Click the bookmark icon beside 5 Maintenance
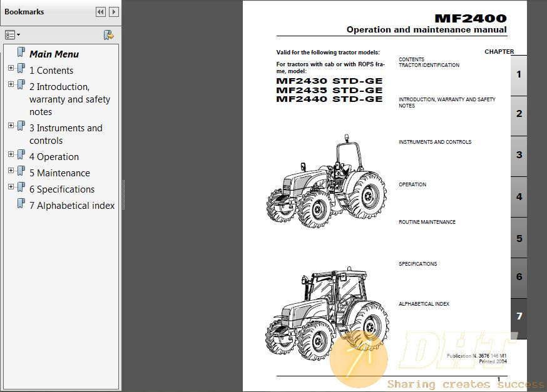The width and height of the screenshot is (547, 392). point(21,171)
